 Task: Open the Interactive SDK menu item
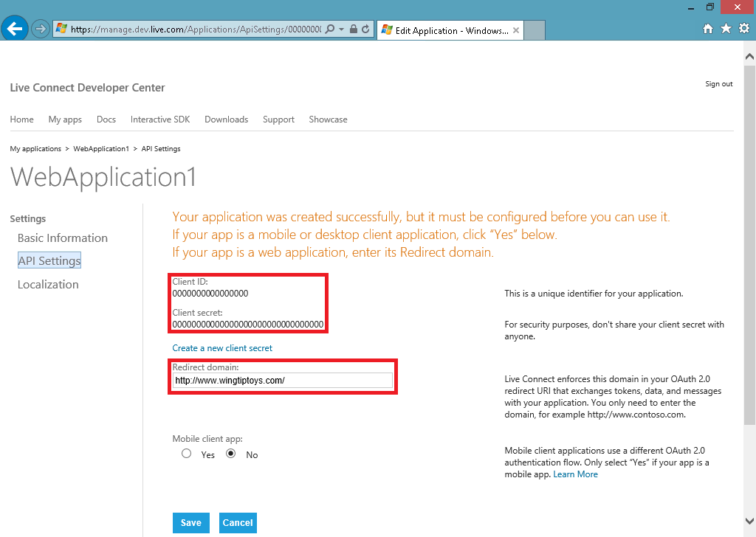click(160, 119)
